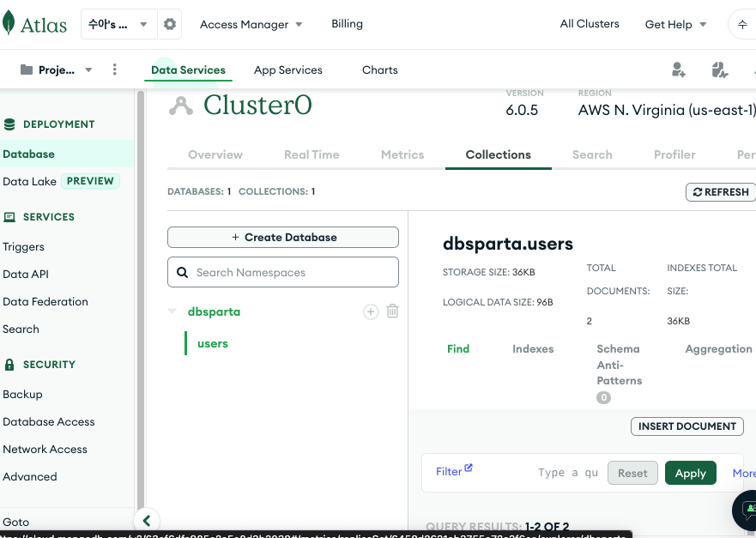Viewport: 756px width, 538px height.
Task: Select the dbsparta database
Action: pos(214,312)
